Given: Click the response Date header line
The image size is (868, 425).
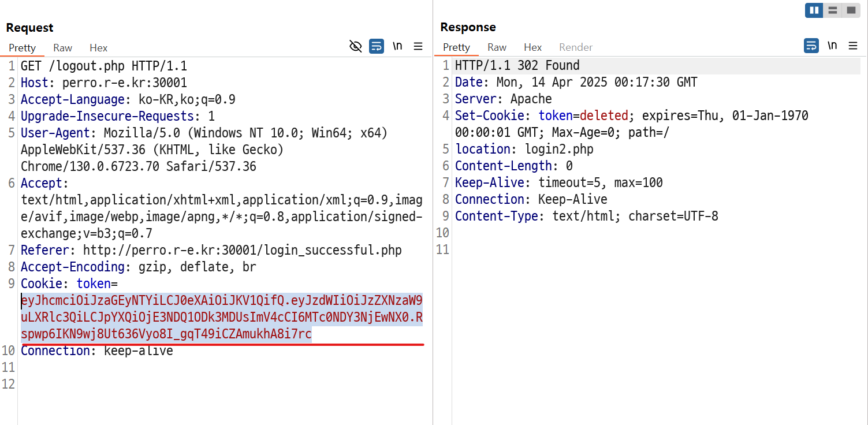Looking at the screenshot, I should pyautogui.click(x=576, y=83).
